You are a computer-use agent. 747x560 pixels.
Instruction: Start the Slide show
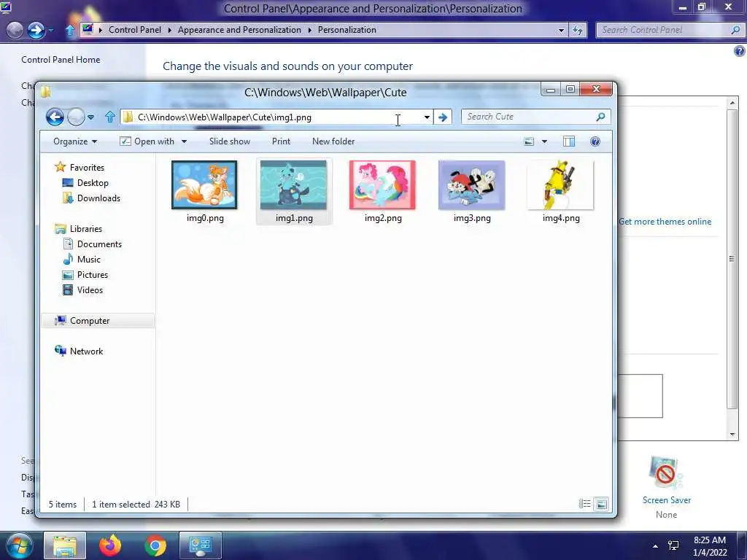point(230,141)
